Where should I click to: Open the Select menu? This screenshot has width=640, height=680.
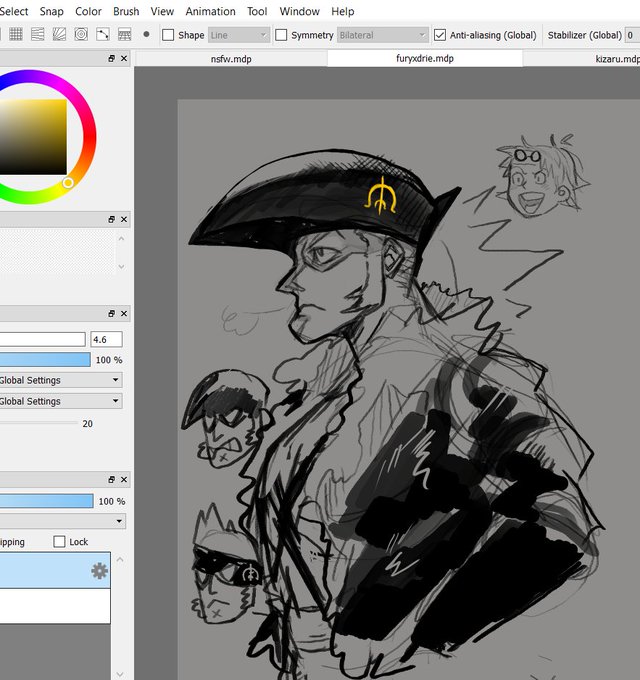[x=13, y=11]
